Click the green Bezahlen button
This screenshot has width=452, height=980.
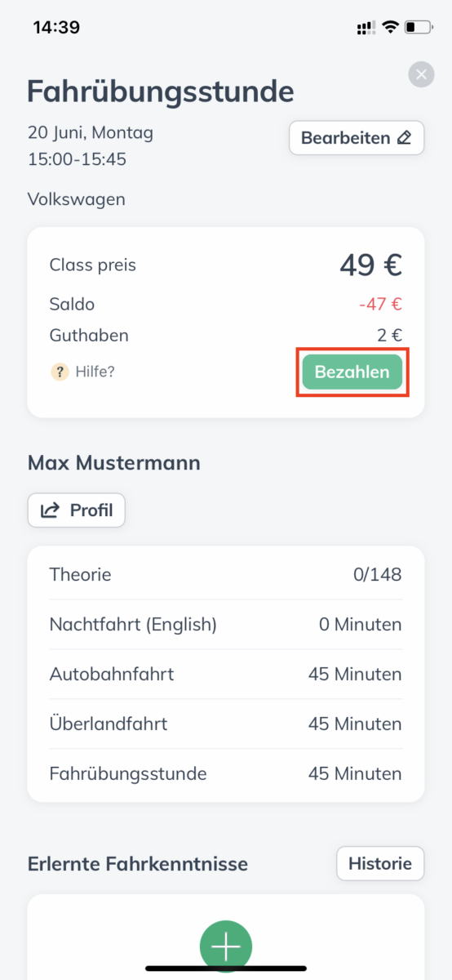pos(352,372)
